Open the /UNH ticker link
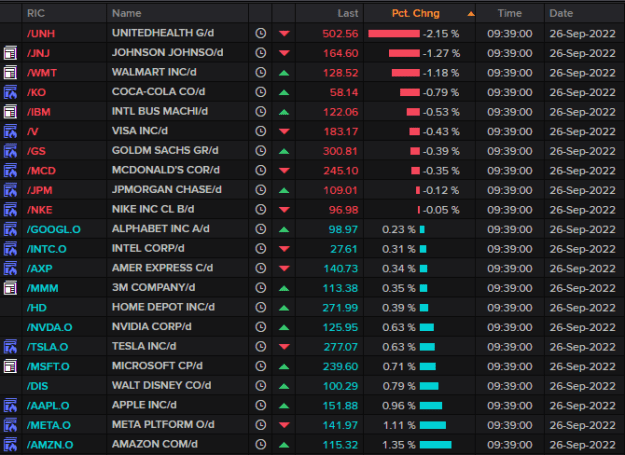 pyautogui.click(x=41, y=33)
